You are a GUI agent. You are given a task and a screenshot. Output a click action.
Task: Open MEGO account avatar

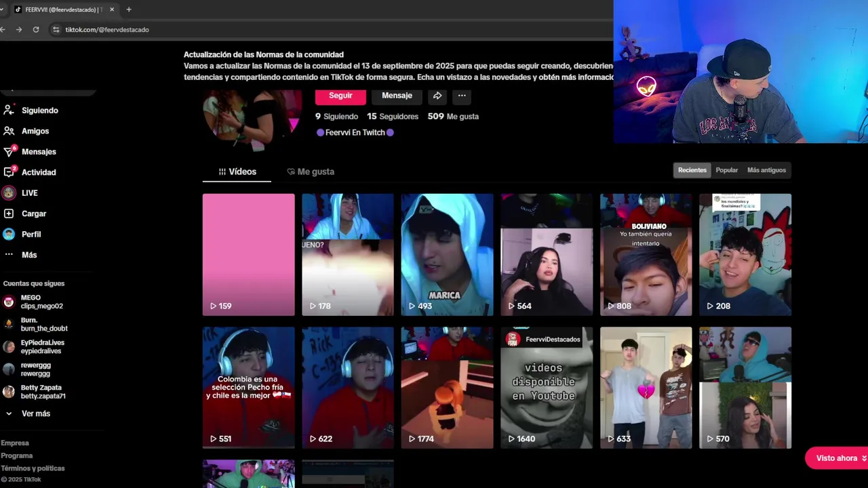(x=9, y=302)
